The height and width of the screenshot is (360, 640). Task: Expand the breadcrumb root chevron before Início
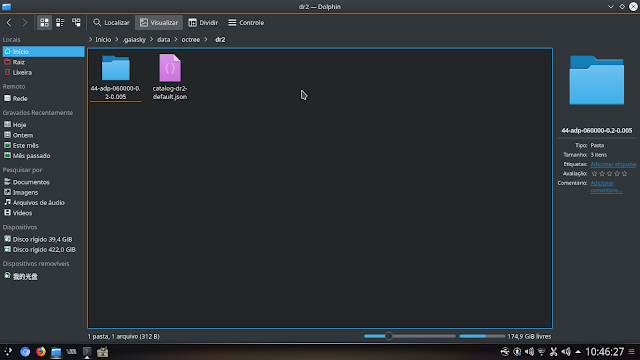tap(90, 40)
